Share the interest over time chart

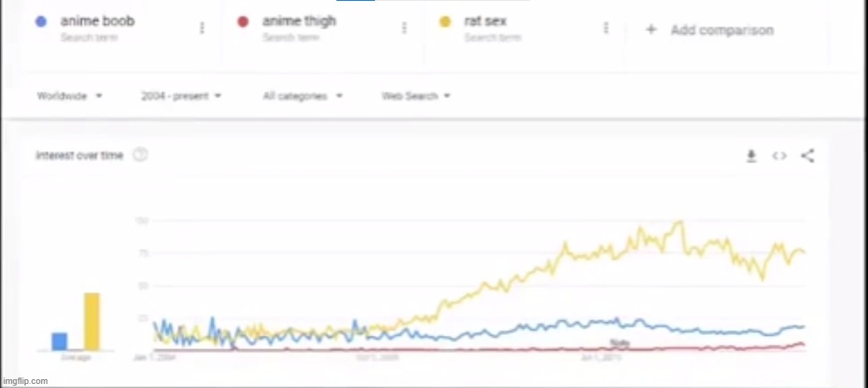[808, 156]
